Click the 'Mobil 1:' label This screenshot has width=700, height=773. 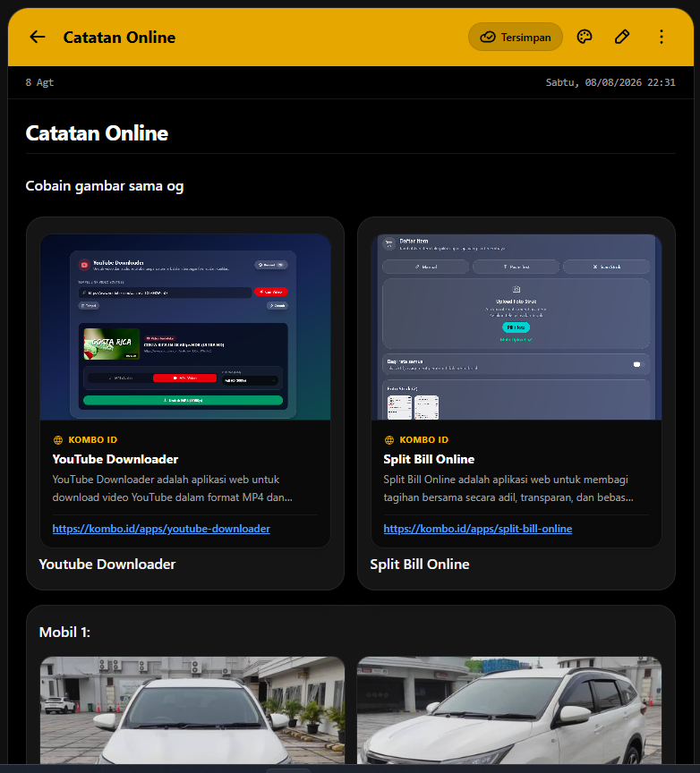[x=64, y=632]
